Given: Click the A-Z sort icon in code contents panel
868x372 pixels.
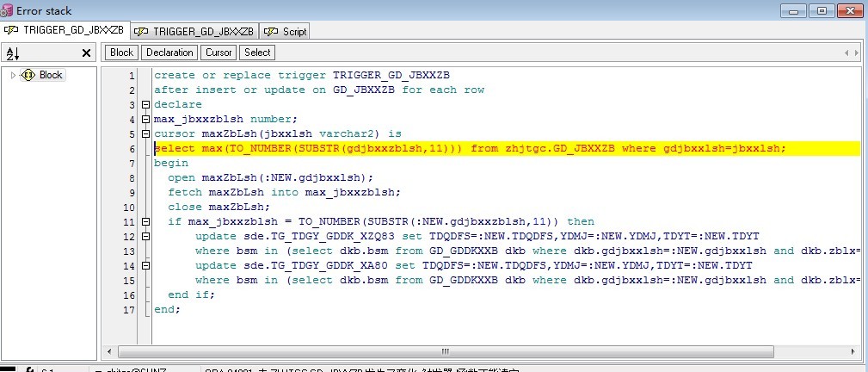Looking at the screenshot, I should [x=12, y=53].
